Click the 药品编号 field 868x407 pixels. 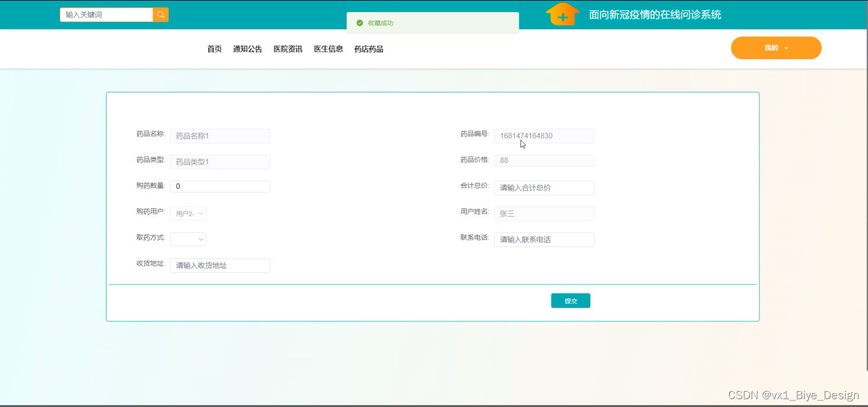[544, 136]
